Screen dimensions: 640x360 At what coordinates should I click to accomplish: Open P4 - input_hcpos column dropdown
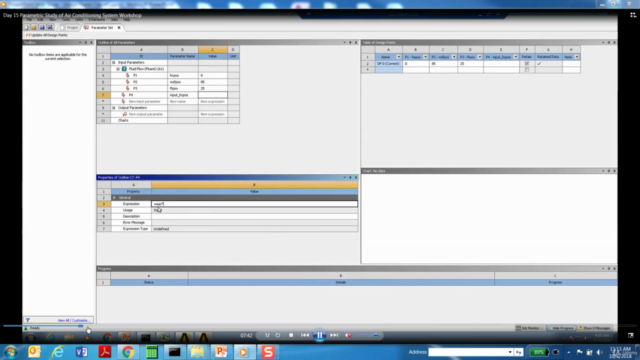[x=516, y=57]
